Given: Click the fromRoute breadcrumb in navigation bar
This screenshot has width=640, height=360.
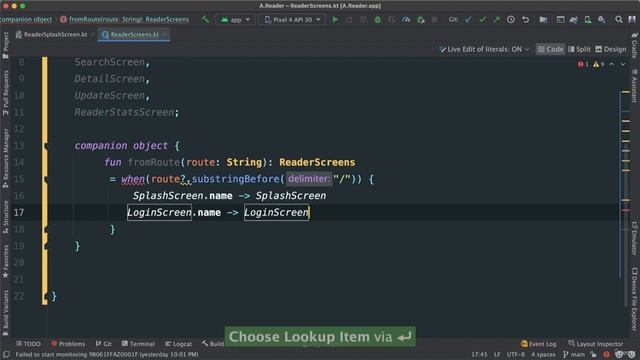Looking at the screenshot, I should pos(124,20).
